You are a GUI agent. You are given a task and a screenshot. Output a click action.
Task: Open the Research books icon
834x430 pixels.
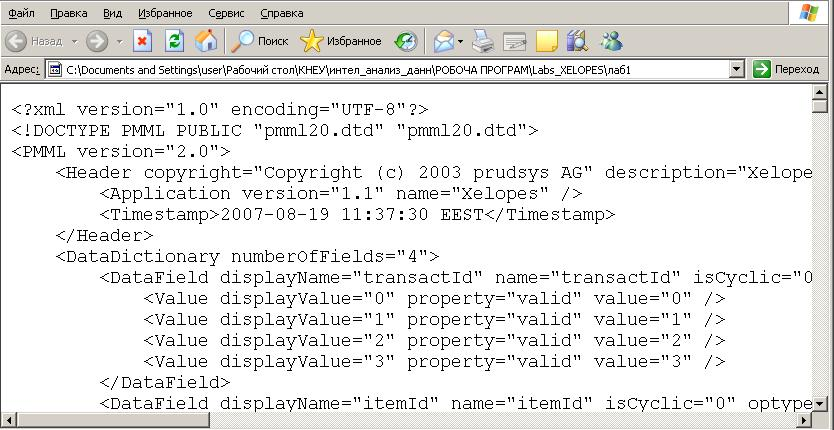click(578, 41)
